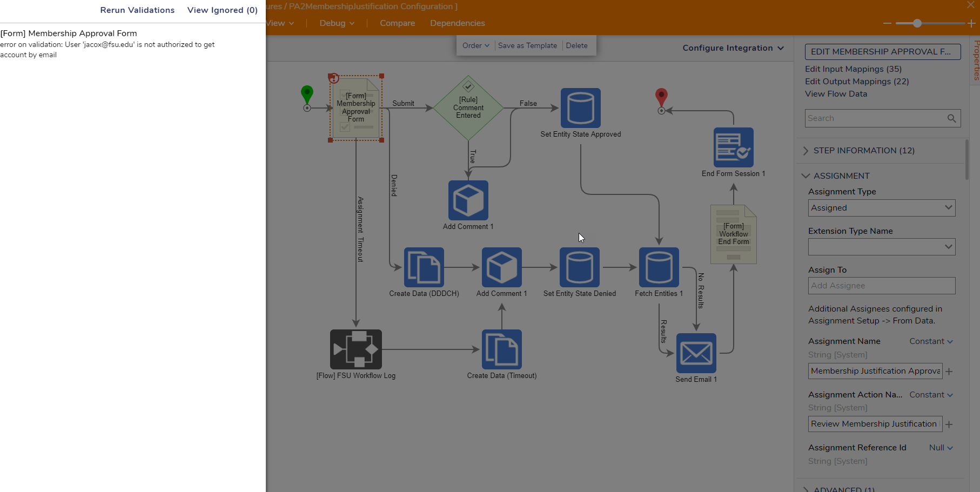Click the error badge on Membership Approval Form
Screen dimensions: 980x492
334,78
